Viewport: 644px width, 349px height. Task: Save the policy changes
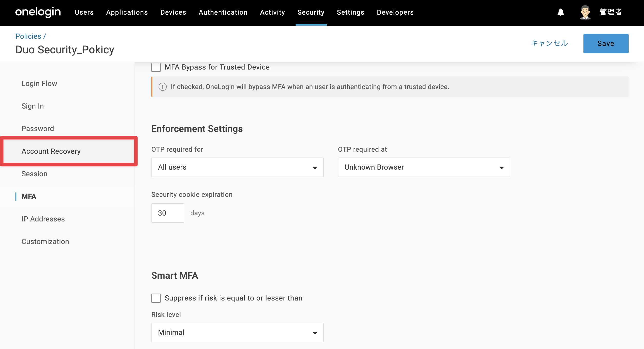click(x=606, y=44)
